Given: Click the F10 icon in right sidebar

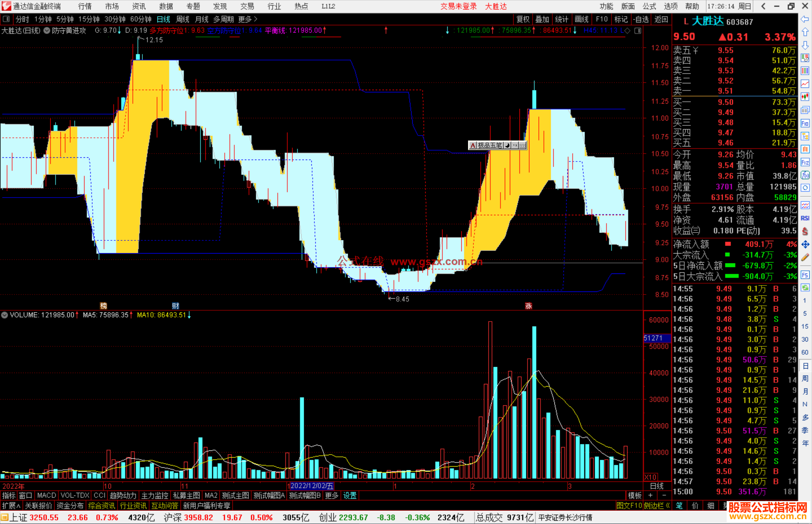Looking at the screenshot, I should coord(805,123).
